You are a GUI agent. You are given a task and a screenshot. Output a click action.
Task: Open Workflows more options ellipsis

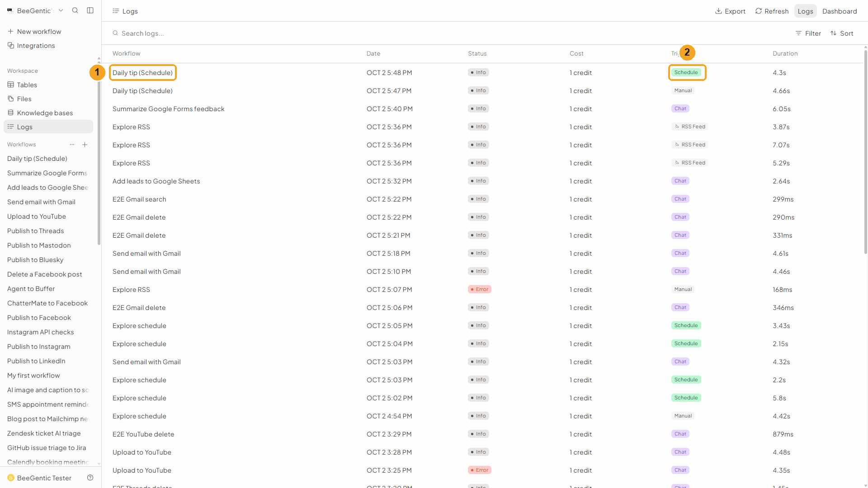pyautogui.click(x=72, y=145)
